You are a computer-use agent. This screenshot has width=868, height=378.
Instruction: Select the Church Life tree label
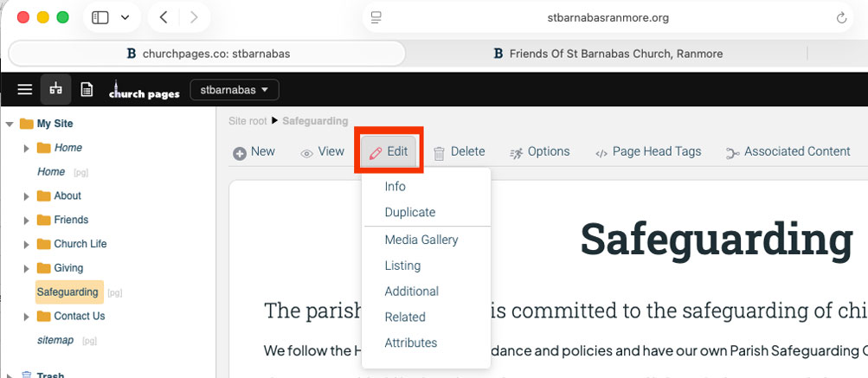(x=80, y=244)
